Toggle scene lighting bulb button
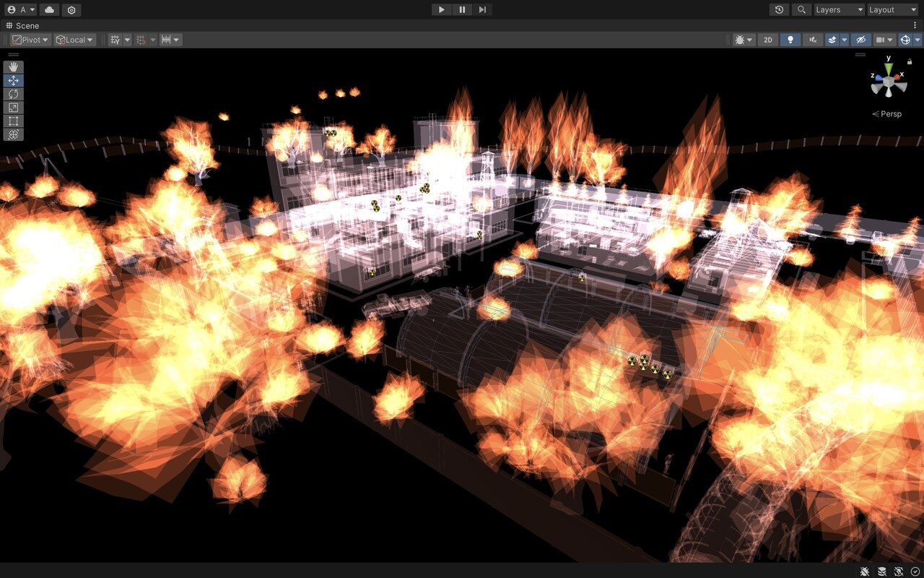The image size is (924, 578). 790,40
